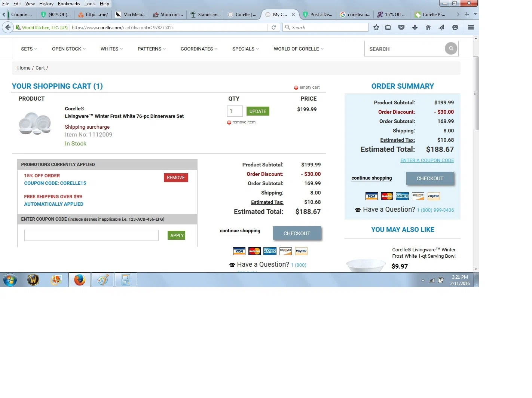The width and height of the screenshot is (532, 398).
Task: Click the green APPLY coupon button
Action: point(177,235)
